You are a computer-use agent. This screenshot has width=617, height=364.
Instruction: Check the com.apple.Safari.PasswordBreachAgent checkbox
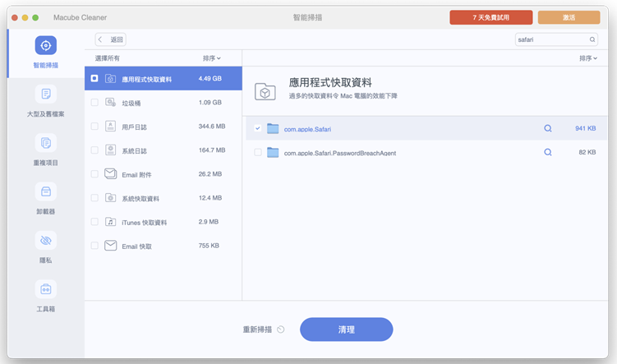258,152
